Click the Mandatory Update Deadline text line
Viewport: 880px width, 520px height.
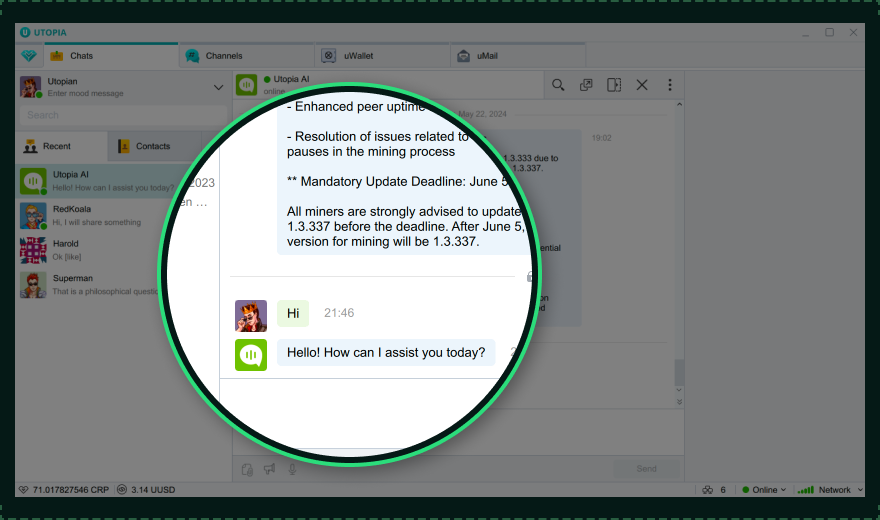click(397, 182)
